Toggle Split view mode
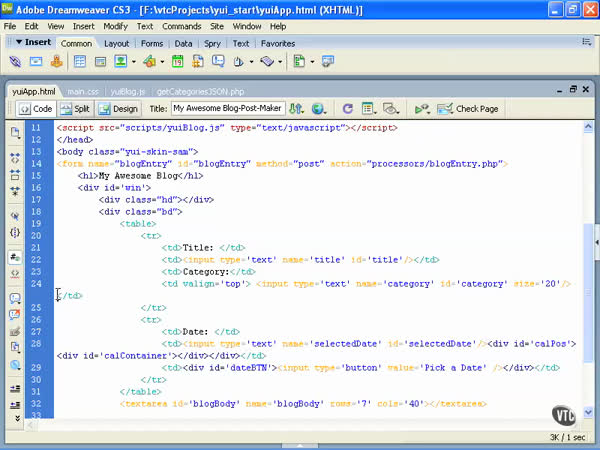The width and height of the screenshot is (600, 450). tap(76, 109)
